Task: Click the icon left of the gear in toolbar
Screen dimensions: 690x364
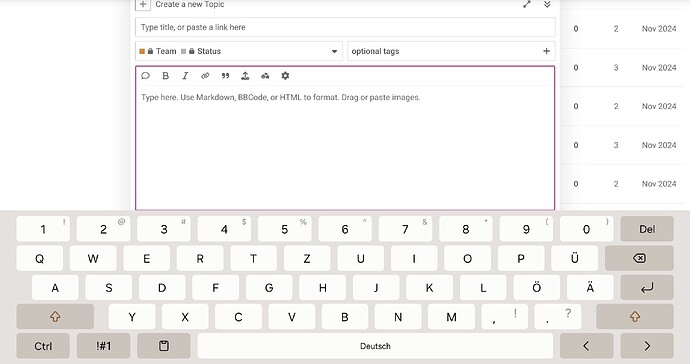Action: [x=265, y=76]
